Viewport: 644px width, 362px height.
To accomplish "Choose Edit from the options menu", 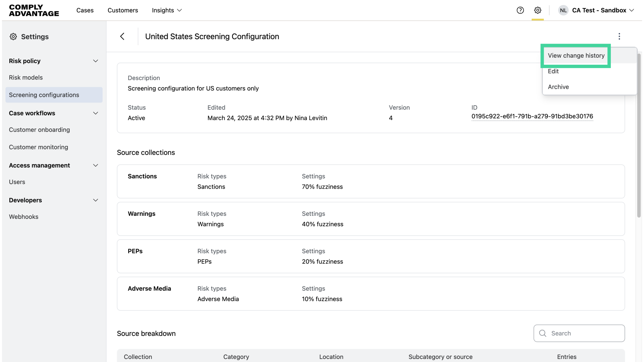I will tap(553, 71).
